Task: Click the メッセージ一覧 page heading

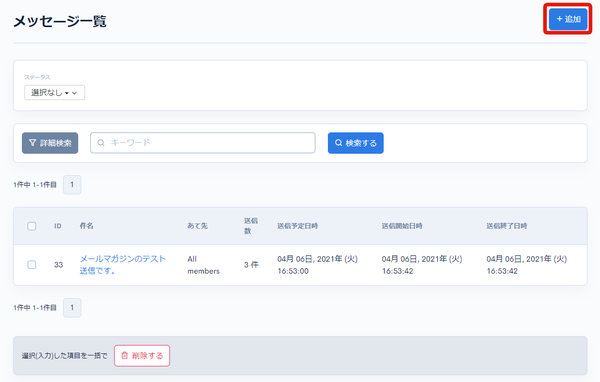Action: pos(60,21)
